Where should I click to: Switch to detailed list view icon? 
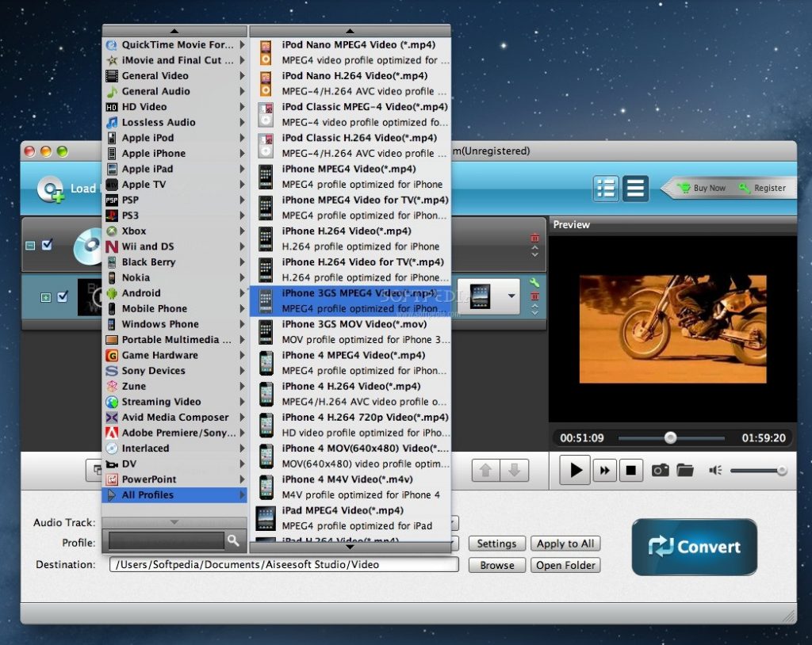606,188
